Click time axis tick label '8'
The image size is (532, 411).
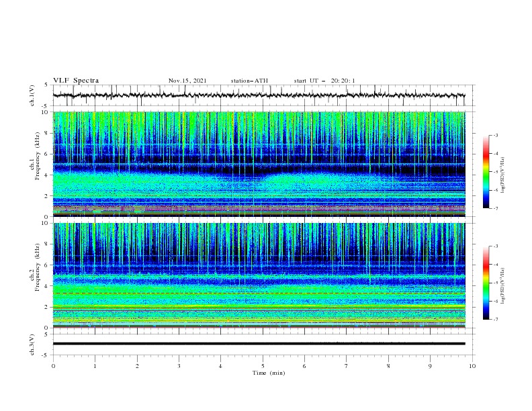[388, 366]
